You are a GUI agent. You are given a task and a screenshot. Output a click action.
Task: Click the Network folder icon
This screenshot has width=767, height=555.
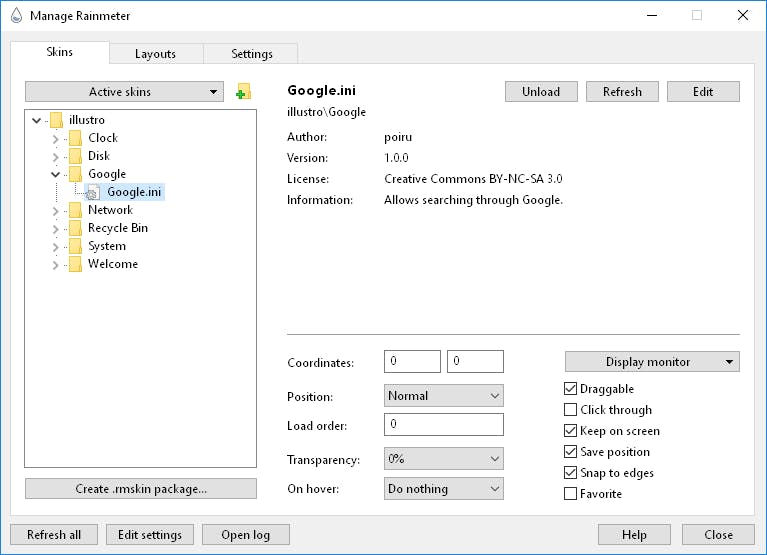pyautogui.click(x=75, y=210)
